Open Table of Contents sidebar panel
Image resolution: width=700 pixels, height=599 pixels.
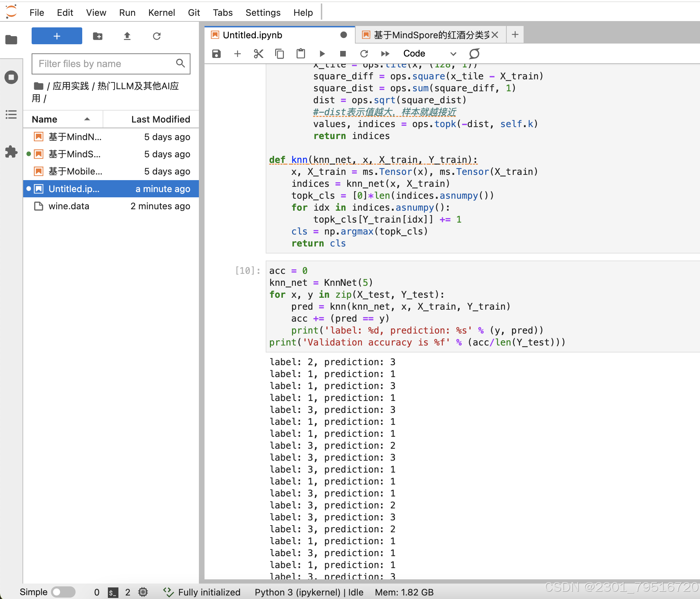[11, 114]
